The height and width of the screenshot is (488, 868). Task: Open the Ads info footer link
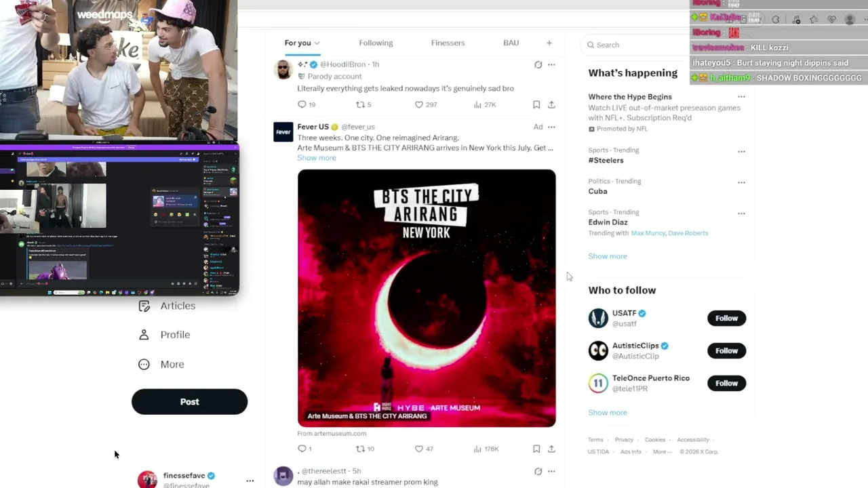(631, 452)
